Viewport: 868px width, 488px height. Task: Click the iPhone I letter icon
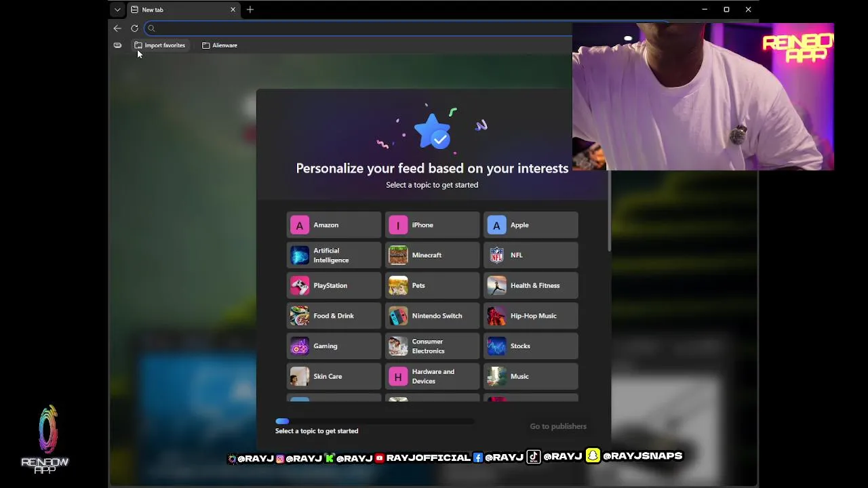click(398, 225)
